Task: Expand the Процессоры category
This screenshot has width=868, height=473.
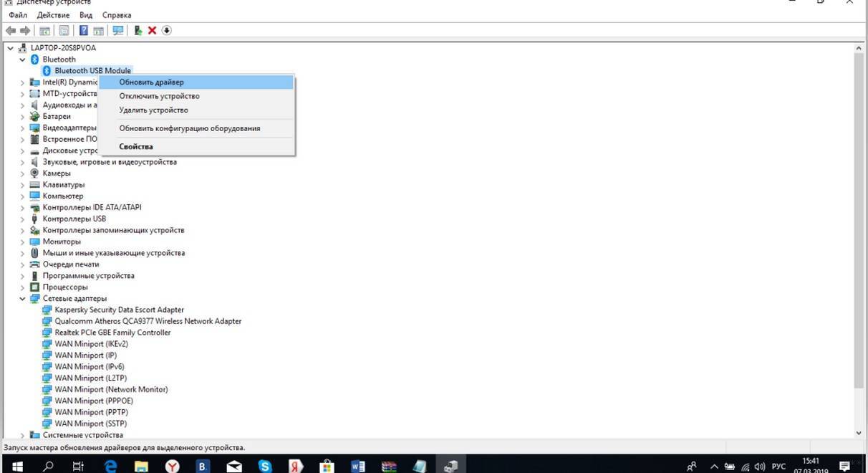Action: [22, 287]
